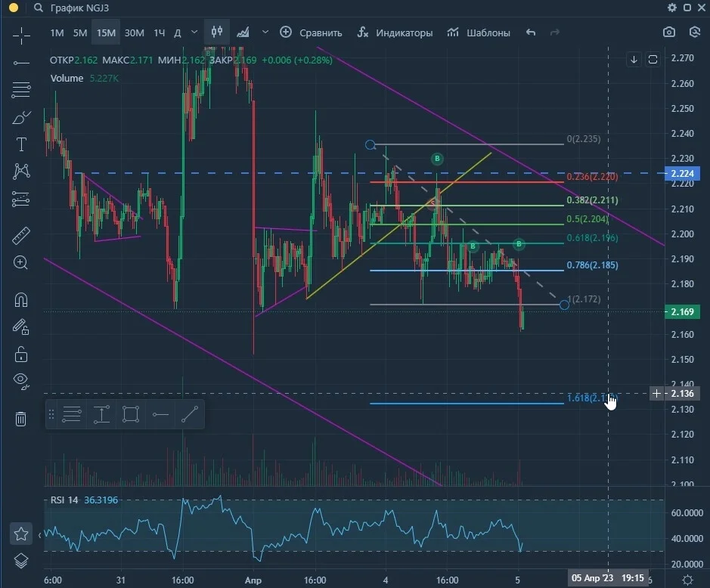Pick the trend line tool in floating toolbar
The height and width of the screenshot is (588, 710).
coord(190,414)
